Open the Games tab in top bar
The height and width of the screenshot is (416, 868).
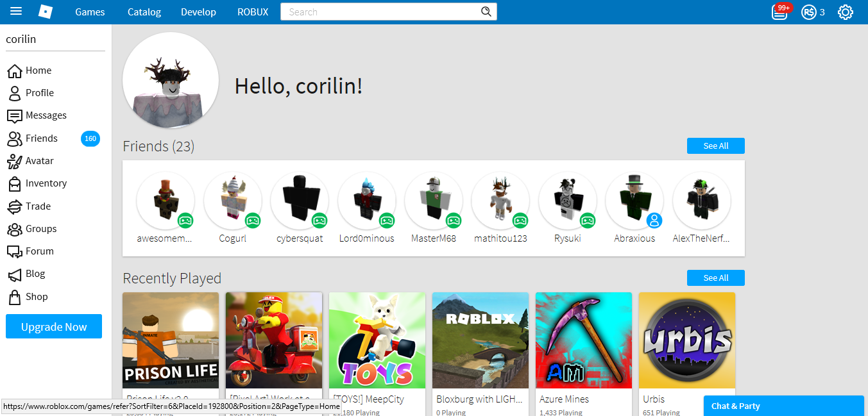point(90,12)
